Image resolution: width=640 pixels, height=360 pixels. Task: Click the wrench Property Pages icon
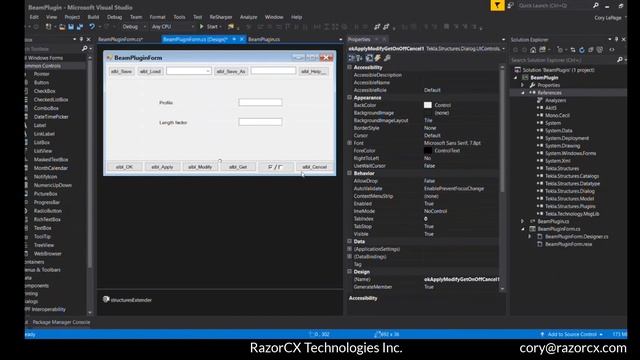pos(387,58)
